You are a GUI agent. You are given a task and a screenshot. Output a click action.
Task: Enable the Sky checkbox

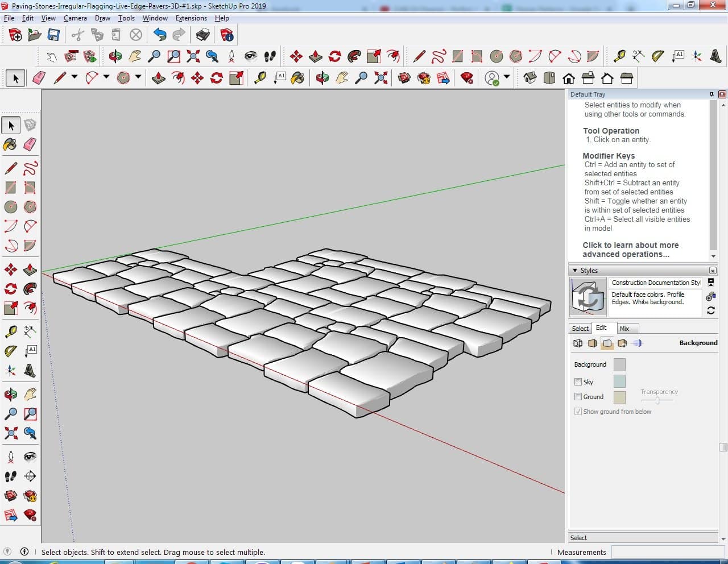coord(578,382)
